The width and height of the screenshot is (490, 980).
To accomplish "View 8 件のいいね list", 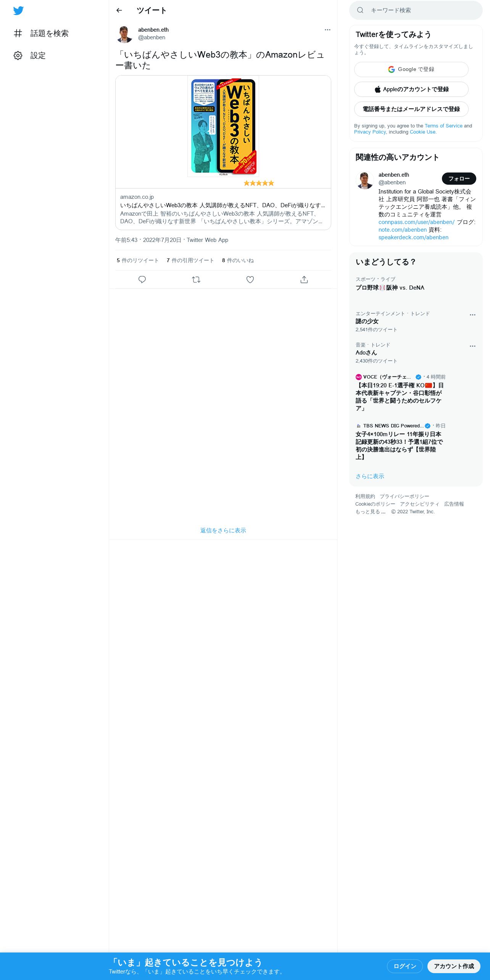I will (238, 260).
